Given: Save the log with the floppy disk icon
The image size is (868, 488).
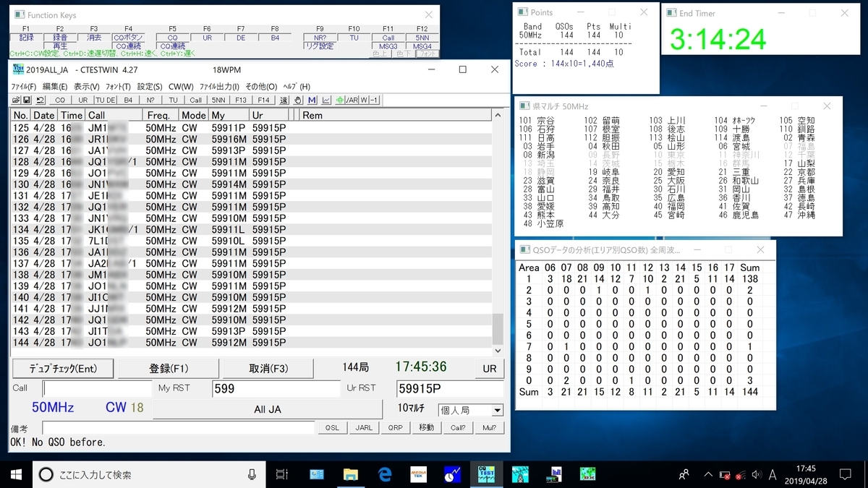Looking at the screenshot, I should (x=27, y=100).
